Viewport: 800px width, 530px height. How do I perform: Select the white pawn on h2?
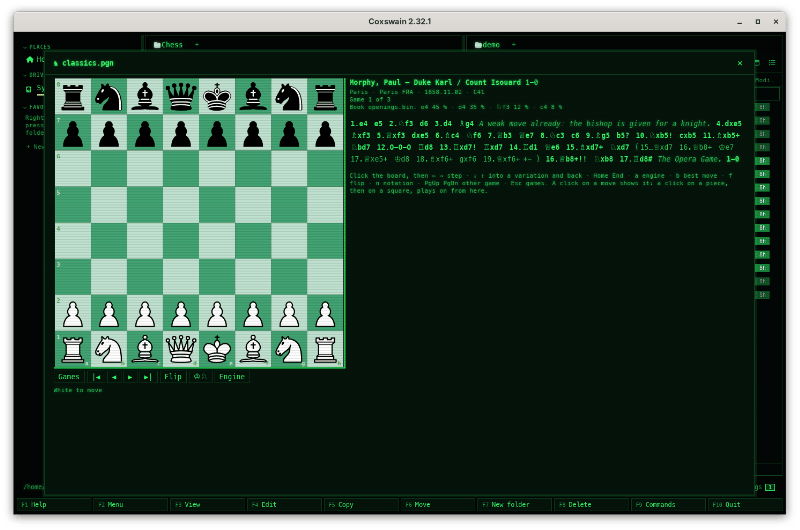click(x=325, y=313)
